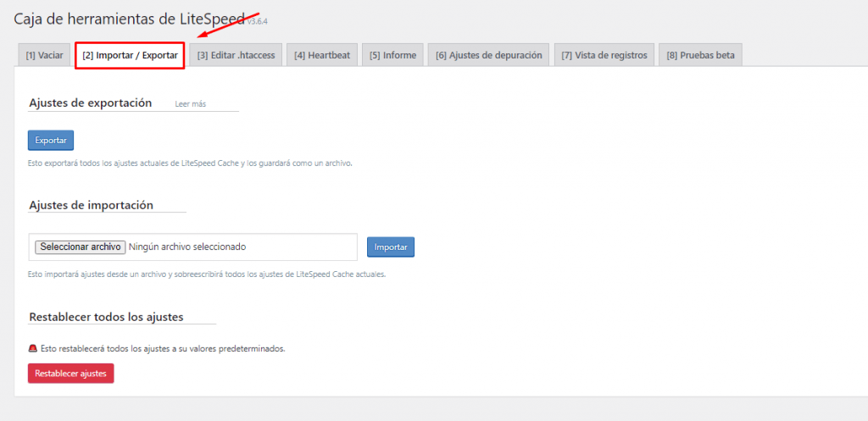
Task: Open the [4] Heartbeat tab
Action: pos(322,55)
